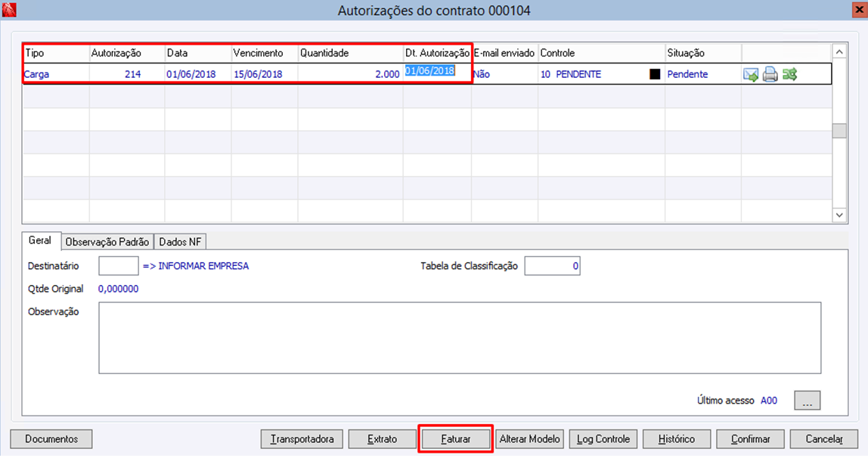Click the Autorização column header
This screenshot has width=868, height=458.
127,53
